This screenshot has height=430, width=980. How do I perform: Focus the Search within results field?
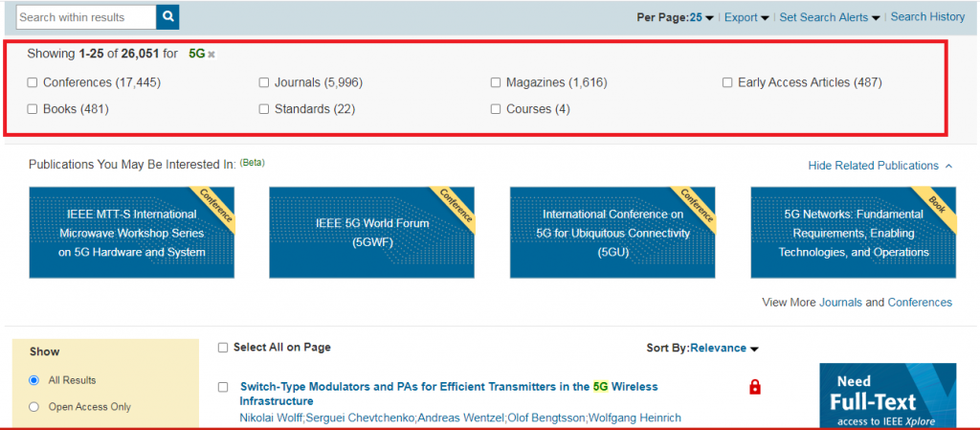coord(86,17)
